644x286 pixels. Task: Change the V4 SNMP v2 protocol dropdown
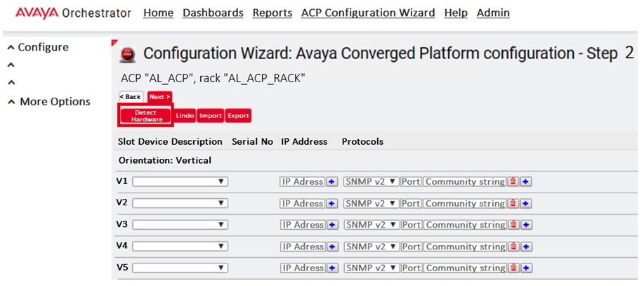[x=372, y=247]
